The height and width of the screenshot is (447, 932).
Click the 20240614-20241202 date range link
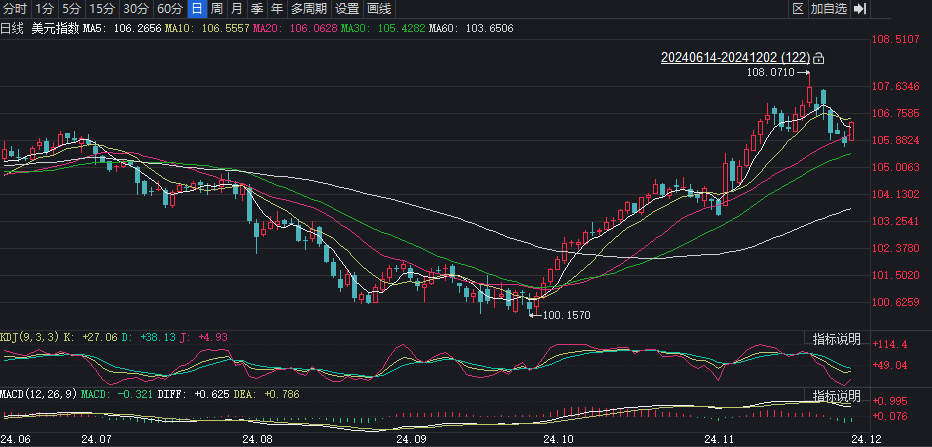pos(735,58)
